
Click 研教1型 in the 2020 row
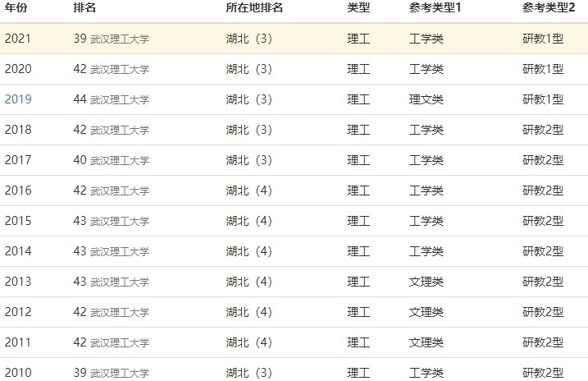543,69
